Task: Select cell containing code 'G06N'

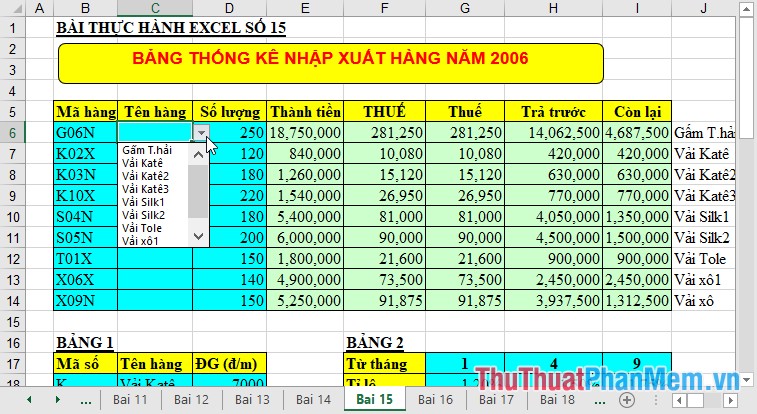Action: point(85,133)
